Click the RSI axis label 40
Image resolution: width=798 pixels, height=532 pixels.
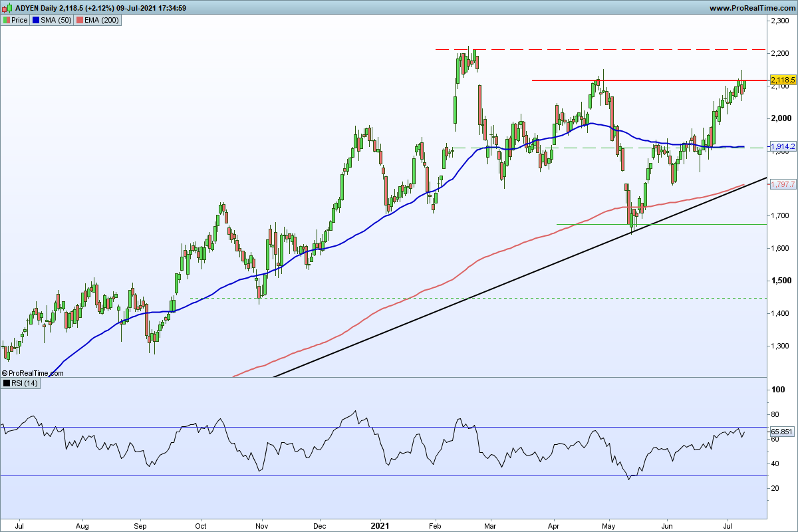click(x=774, y=464)
